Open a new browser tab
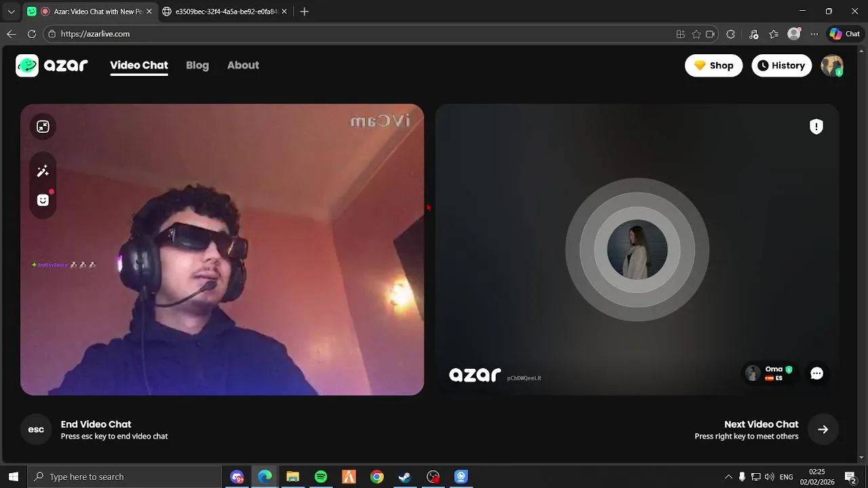The height and width of the screenshot is (488, 868). [x=304, y=12]
